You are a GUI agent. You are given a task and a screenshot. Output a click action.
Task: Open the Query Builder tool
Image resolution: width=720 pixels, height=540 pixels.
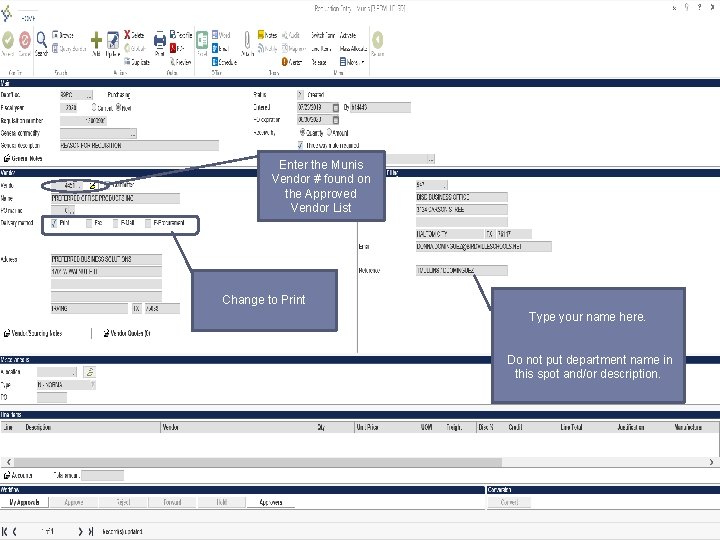69,48
